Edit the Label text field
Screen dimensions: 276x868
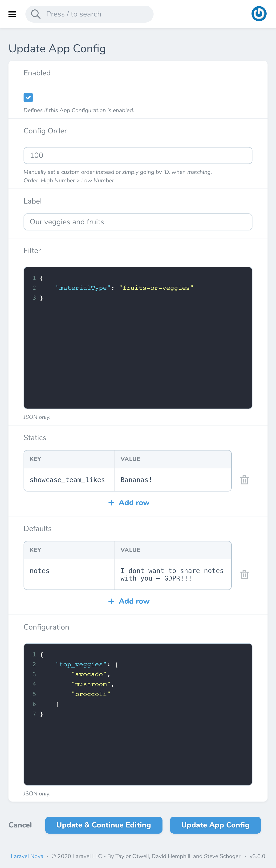point(138,222)
